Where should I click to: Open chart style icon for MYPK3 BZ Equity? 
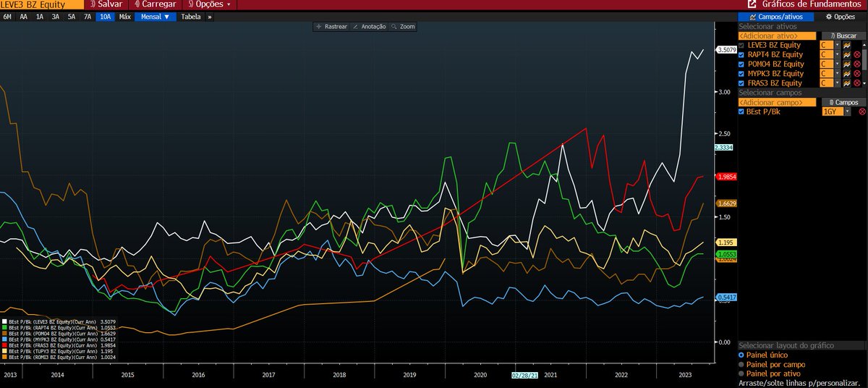846,73
